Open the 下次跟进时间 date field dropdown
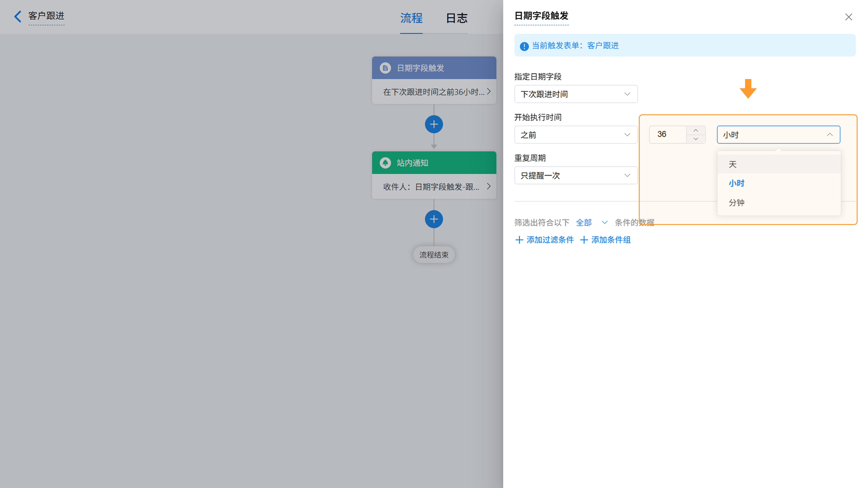 576,94
